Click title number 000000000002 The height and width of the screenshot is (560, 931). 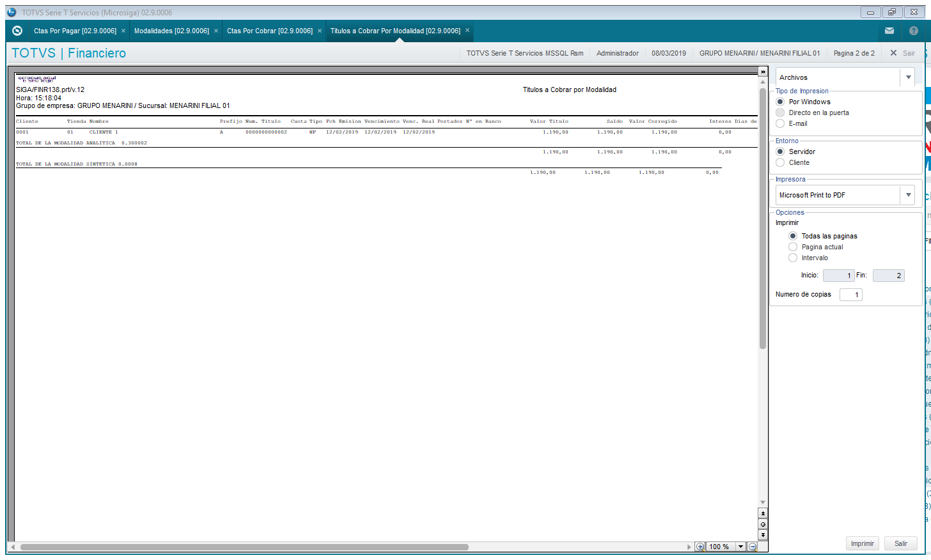tap(266, 132)
